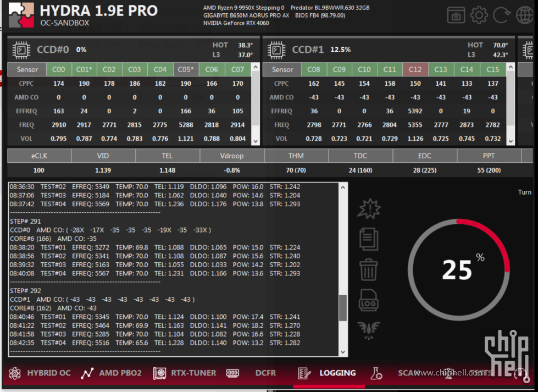The image size is (538, 392).
Task: Click EFFREQ value 5392 under C12
Action: pos(415,111)
